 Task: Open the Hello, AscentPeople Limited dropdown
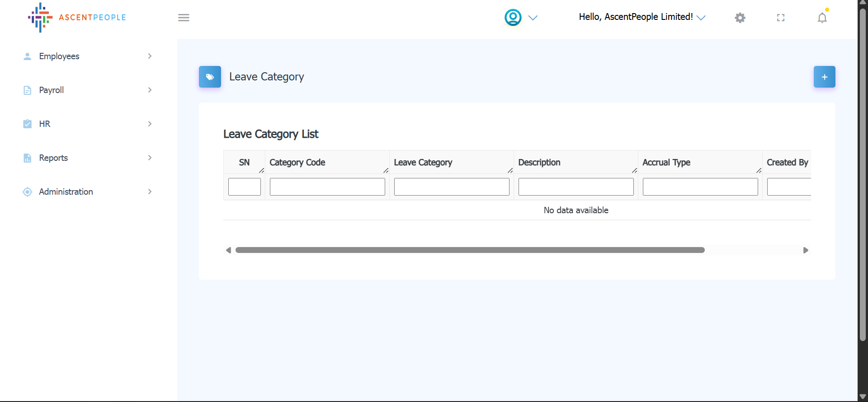(x=642, y=17)
